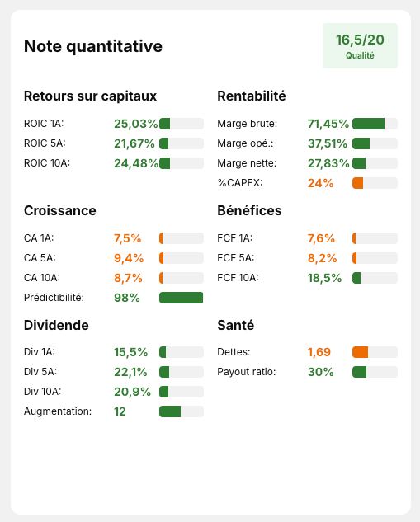Click the FCF 10A progress bar
Image resolution: width=420 pixels, height=522 pixels.
(375, 278)
